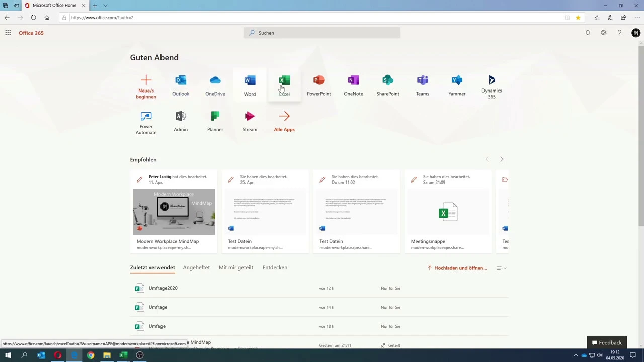Show all apps via Alle Apps arrow
644x362 pixels.
pyautogui.click(x=284, y=122)
